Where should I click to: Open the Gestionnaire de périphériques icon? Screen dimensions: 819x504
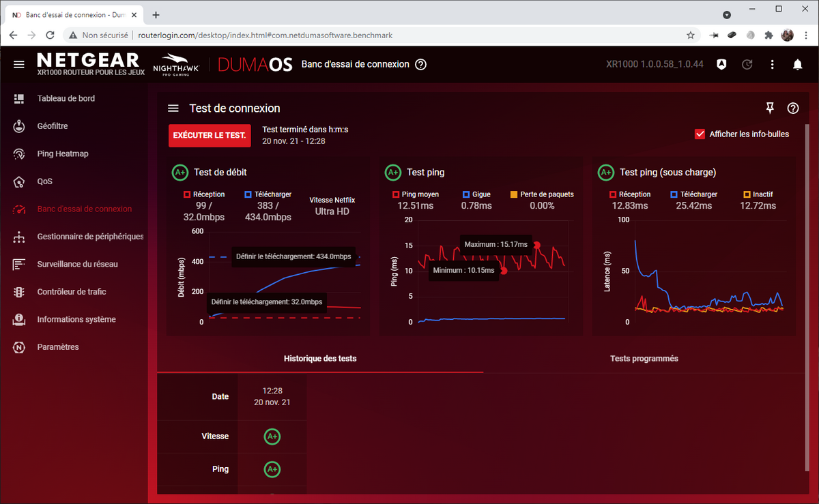(19, 237)
